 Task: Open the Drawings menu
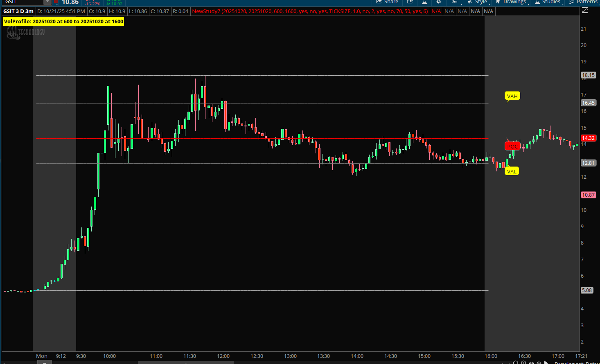(x=511, y=2)
